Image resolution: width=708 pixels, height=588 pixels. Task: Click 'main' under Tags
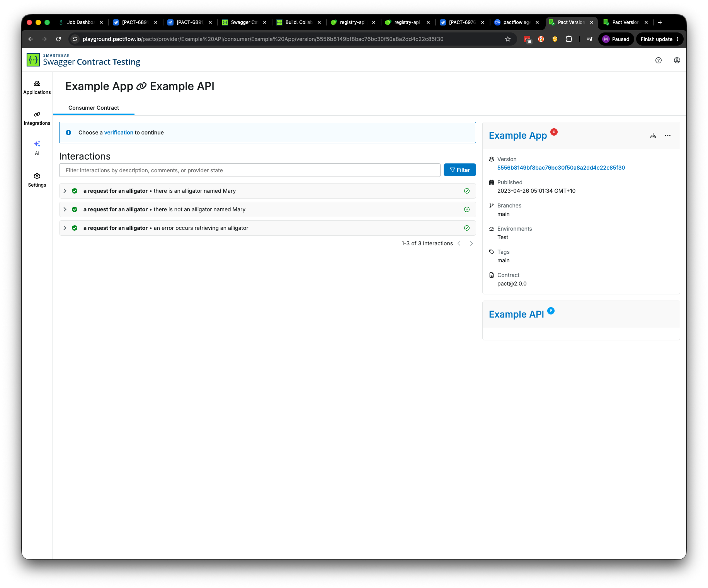(504, 260)
